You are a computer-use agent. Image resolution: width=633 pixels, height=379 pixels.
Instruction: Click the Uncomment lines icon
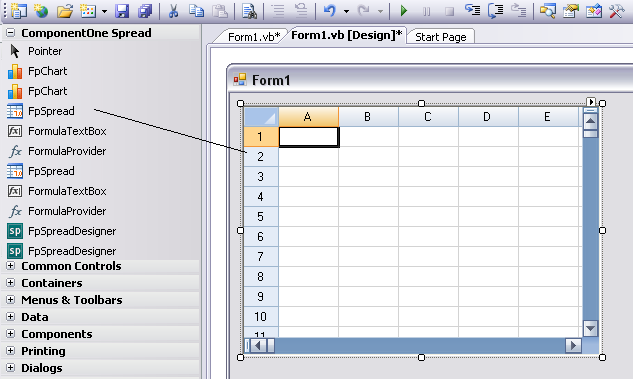(301, 11)
